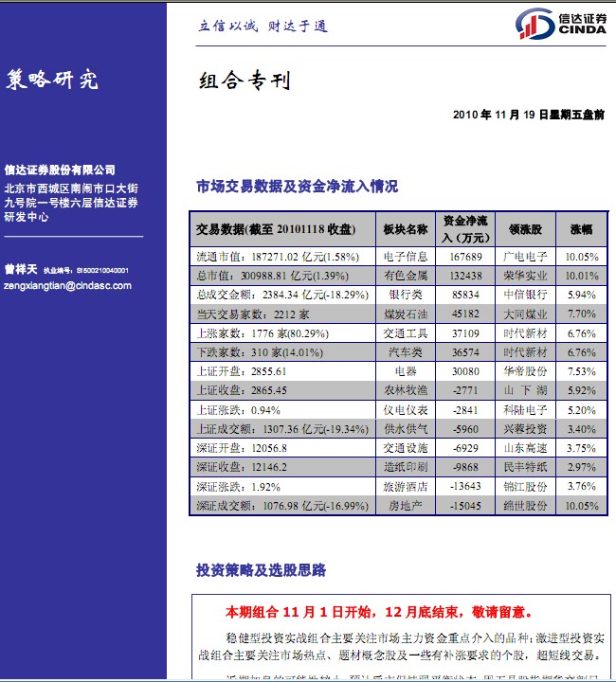Select the 板块名称 column header
616x682 pixels.
click(406, 229)
